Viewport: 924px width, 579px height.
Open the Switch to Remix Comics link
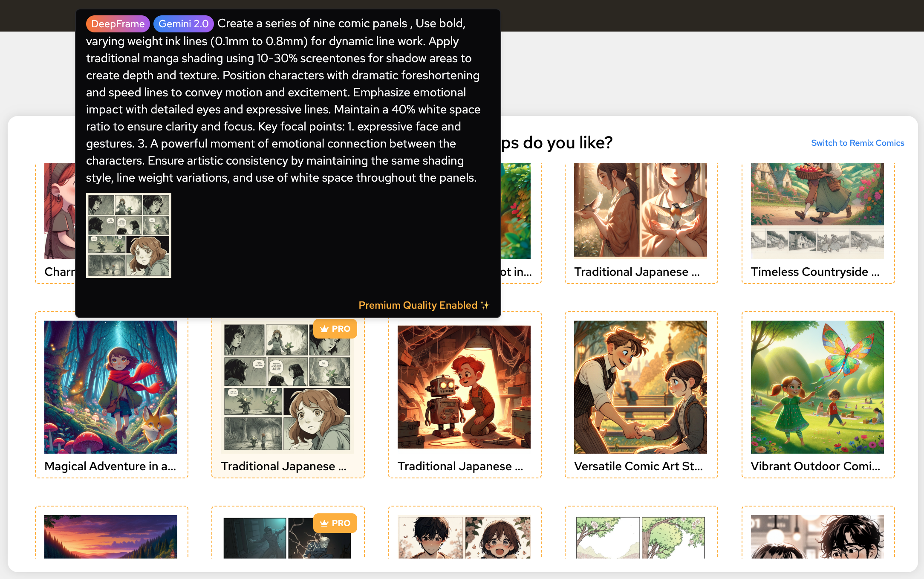pyautogui.click(x=857, y=143)
